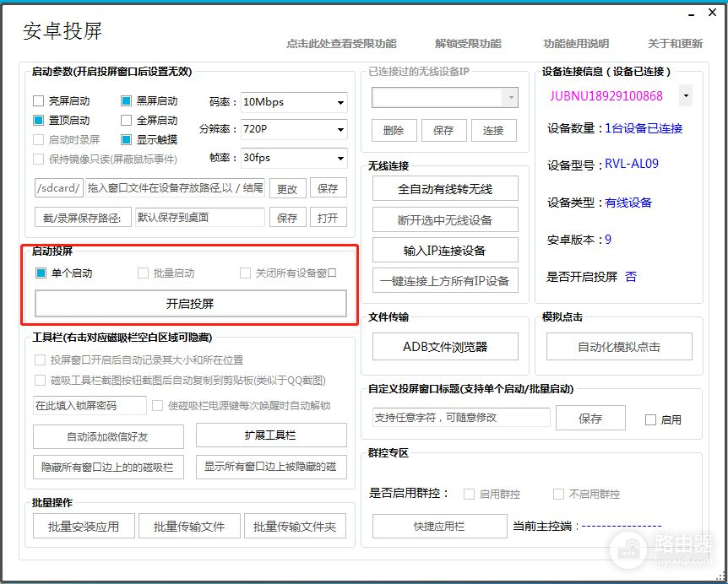Enable the 全屏启动 checkbox
This screenshot has width=728, height=584.
(x=127, y=121)
